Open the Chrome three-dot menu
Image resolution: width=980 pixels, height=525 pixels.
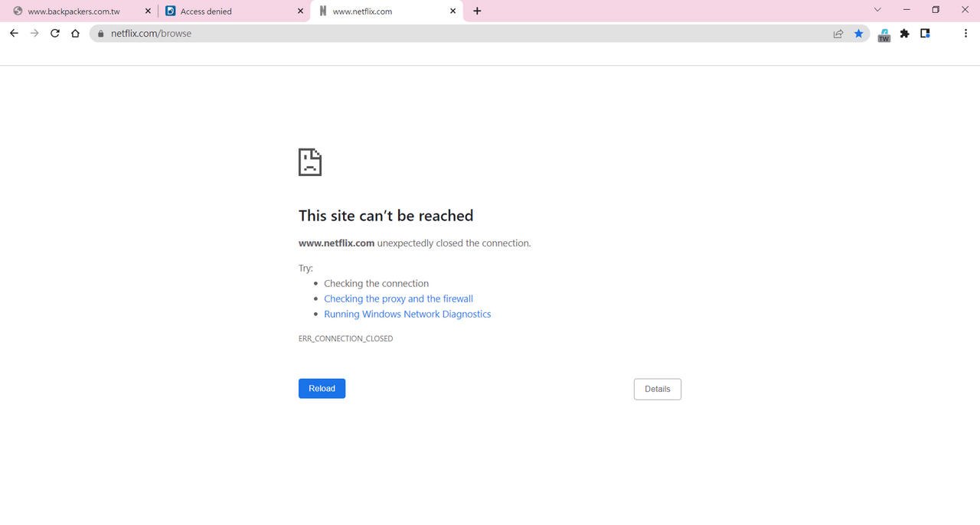coord(965,33)
